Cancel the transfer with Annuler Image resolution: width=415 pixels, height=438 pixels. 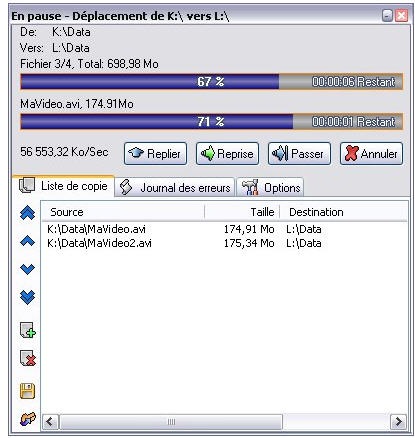[371, 154]
